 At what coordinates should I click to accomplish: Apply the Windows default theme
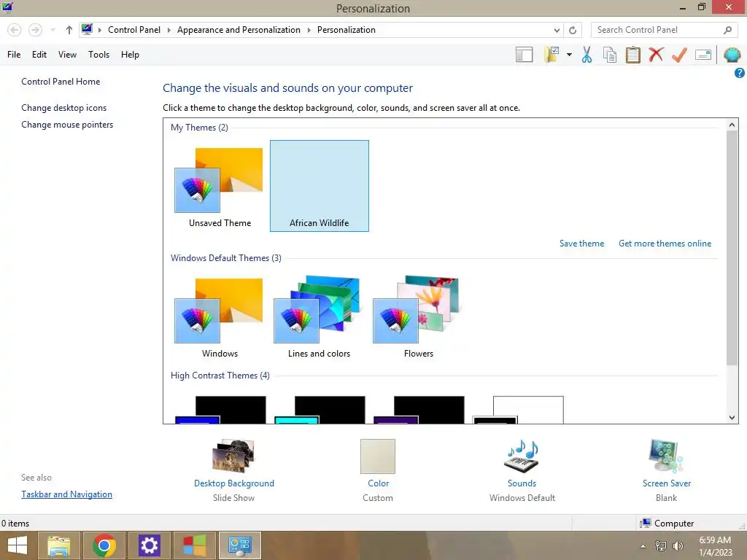[x=220, y=316]
